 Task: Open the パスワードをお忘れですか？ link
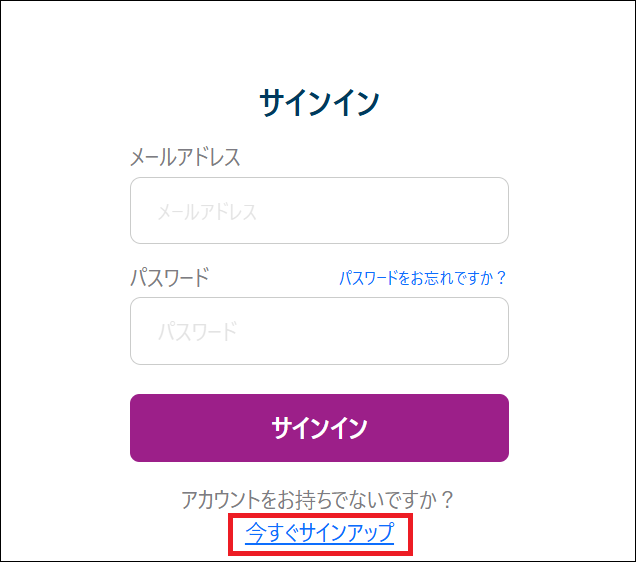[x=423, y=278]
